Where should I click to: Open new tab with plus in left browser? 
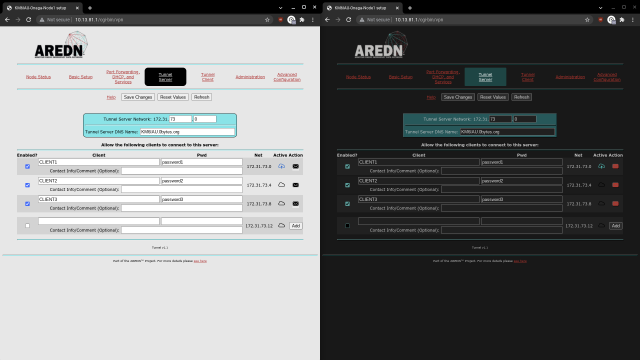(90, 8)
